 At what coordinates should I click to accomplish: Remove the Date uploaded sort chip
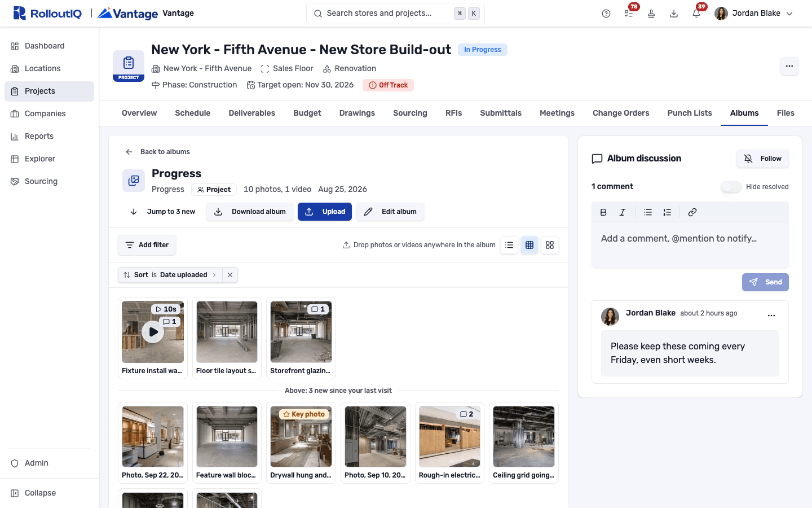coord(230,275)
